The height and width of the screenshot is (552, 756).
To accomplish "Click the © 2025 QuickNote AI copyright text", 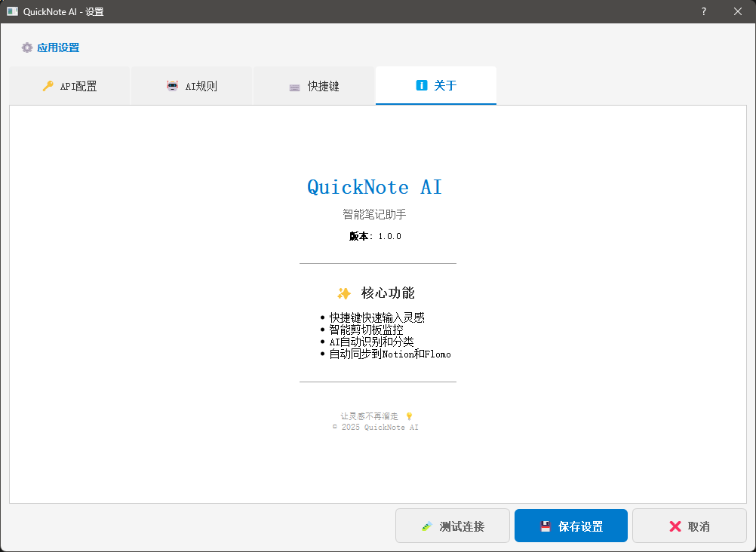I will (376, 428).
